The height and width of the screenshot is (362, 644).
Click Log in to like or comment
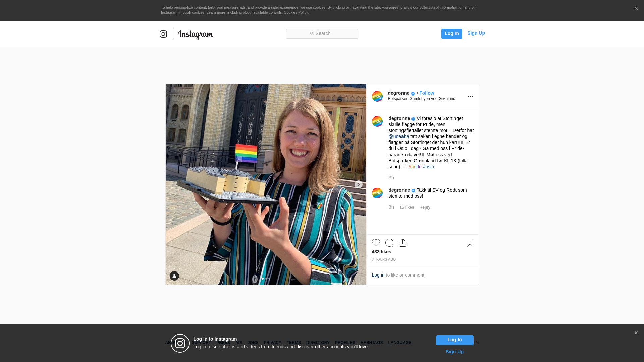tap(378, 275)
